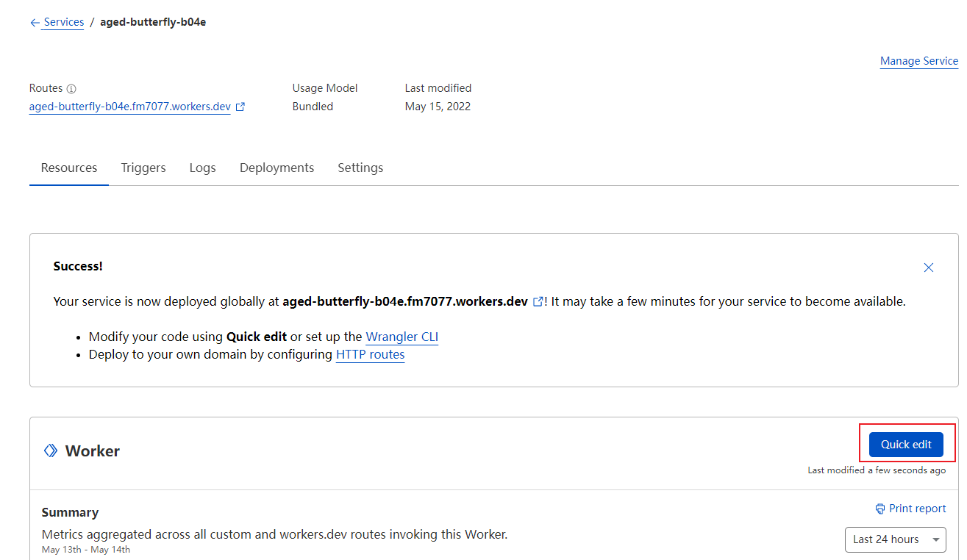Click external link icon next to route URL
The width and height of the screenshot is (967, 560).
click(x=240, y=107)
